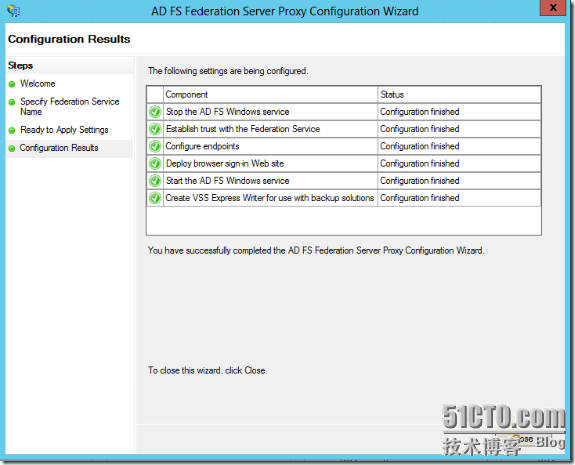Click green check icon for Stop the AD FS Windows service
575x465 pixels.
[155, 111]
